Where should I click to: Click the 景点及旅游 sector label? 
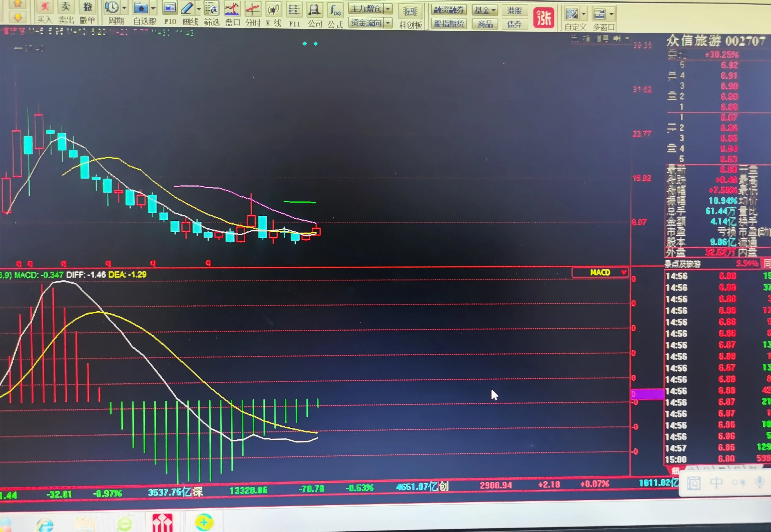(683, 264)
